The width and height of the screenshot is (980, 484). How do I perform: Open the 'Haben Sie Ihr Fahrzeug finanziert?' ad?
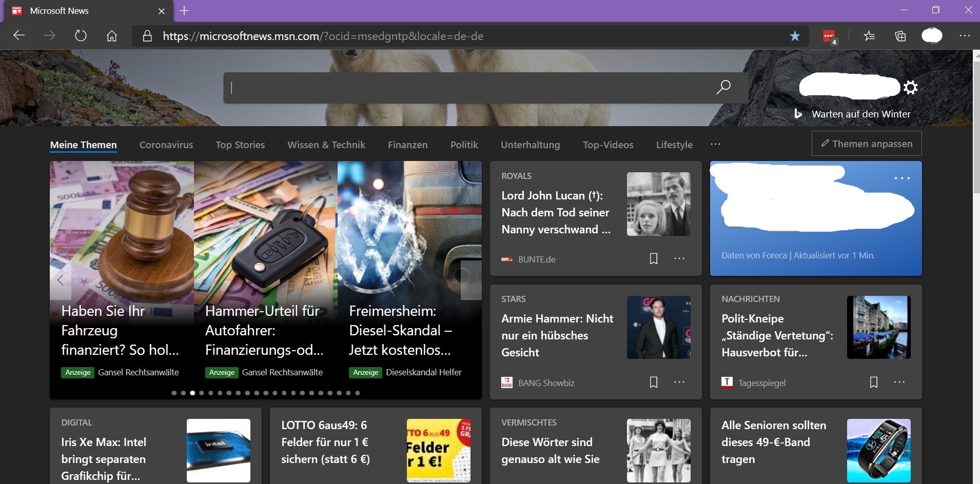pos(120,330)
